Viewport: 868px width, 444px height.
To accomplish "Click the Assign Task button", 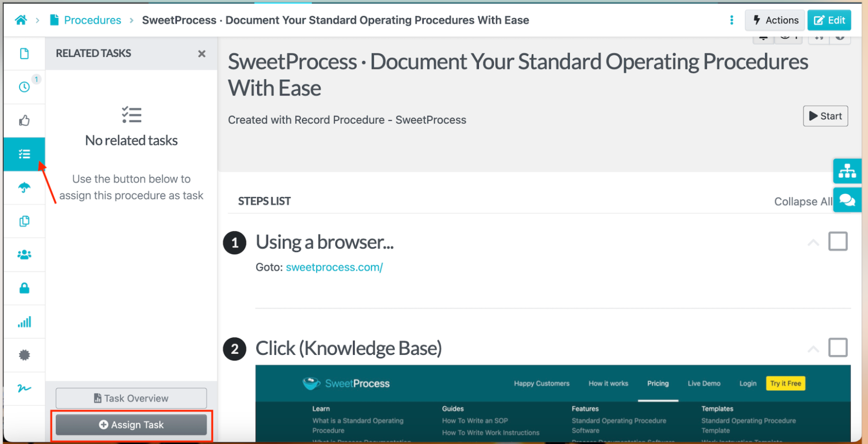I will (131, 424).
